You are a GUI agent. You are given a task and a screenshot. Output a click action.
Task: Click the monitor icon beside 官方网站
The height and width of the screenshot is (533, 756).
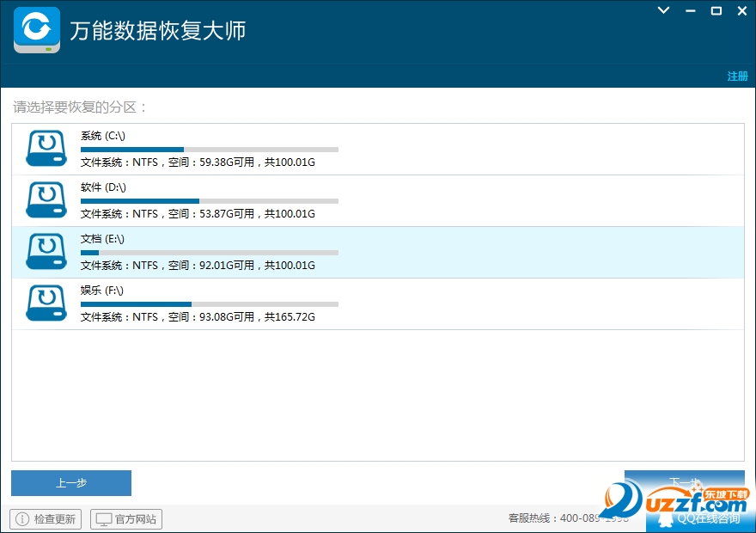pos(104,519)
